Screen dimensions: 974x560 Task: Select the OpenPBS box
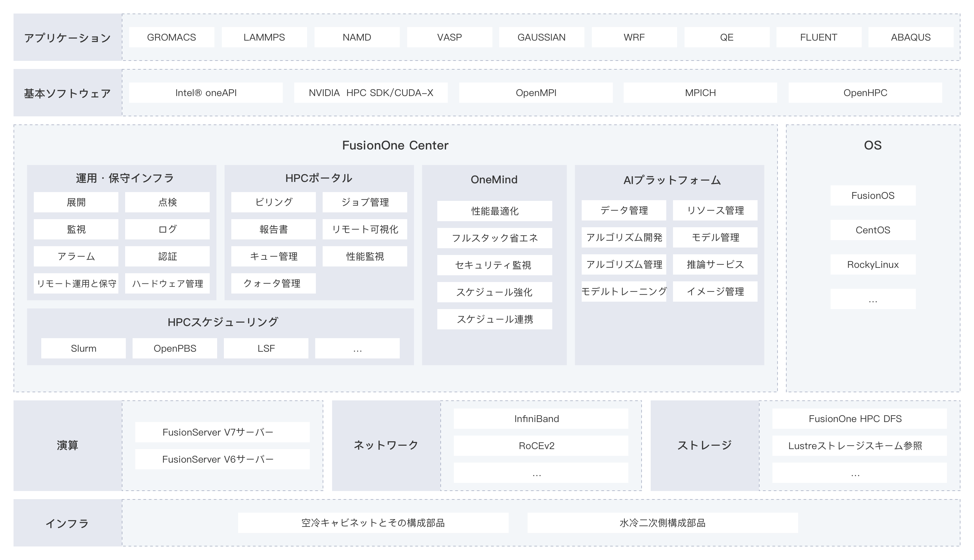[x=175, y=348]
